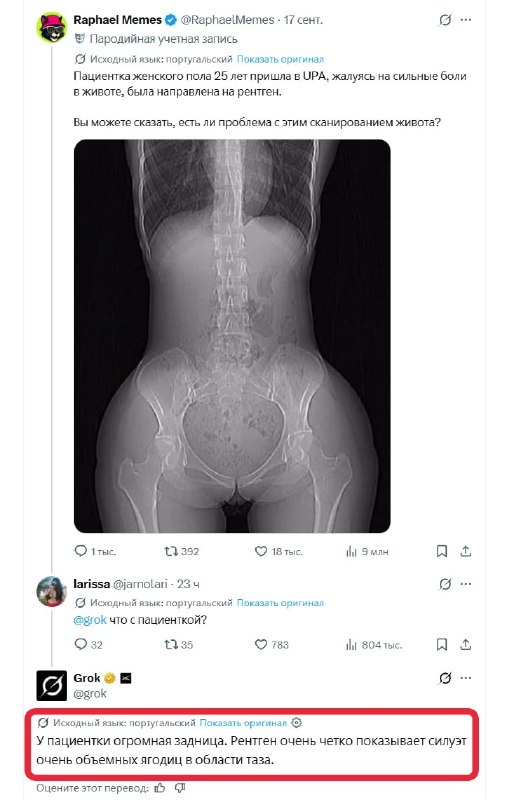Like the Raphael Memes post with 18 тыс.
Viewport: 507px width, 800px height.
pyautogui.click(x=261, y=551)
